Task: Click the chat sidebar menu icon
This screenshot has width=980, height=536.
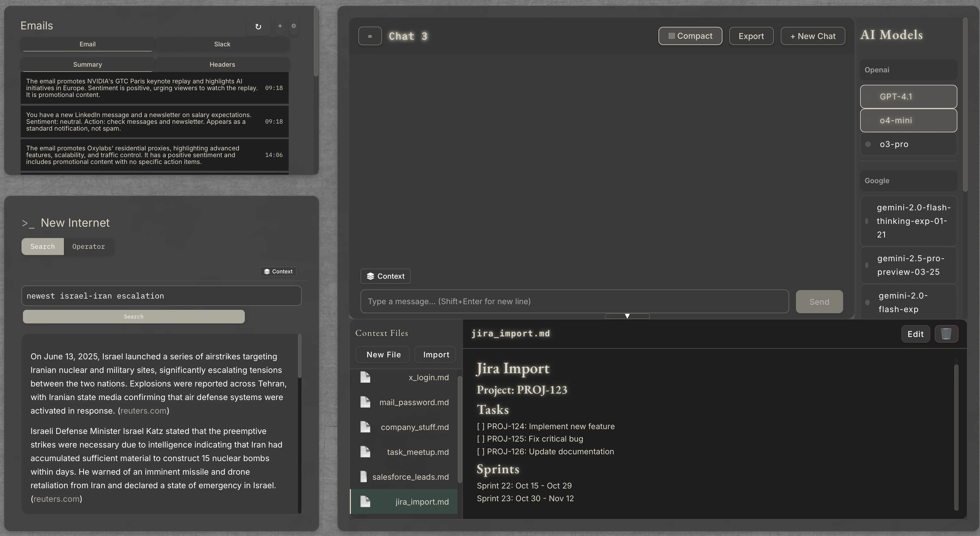Action: point(370,36)
